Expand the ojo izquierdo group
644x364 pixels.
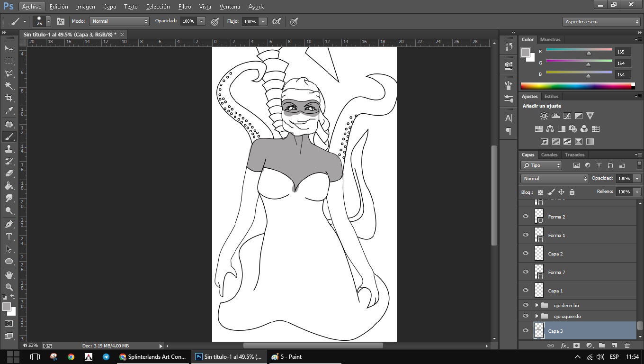coord(537,316)
